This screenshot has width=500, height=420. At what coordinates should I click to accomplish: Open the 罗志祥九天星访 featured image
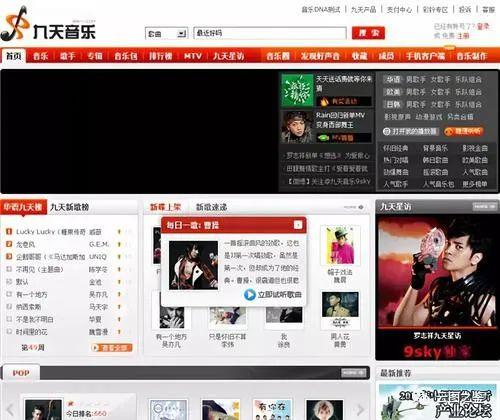coord(437,287)
